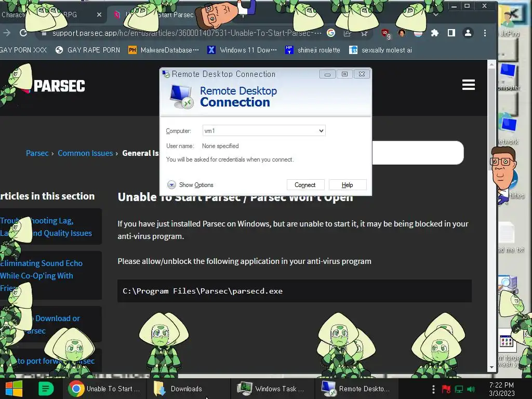532x399 pixels.
Task: Bookmark this page with the star icon
Action: (x=364, y=33)
